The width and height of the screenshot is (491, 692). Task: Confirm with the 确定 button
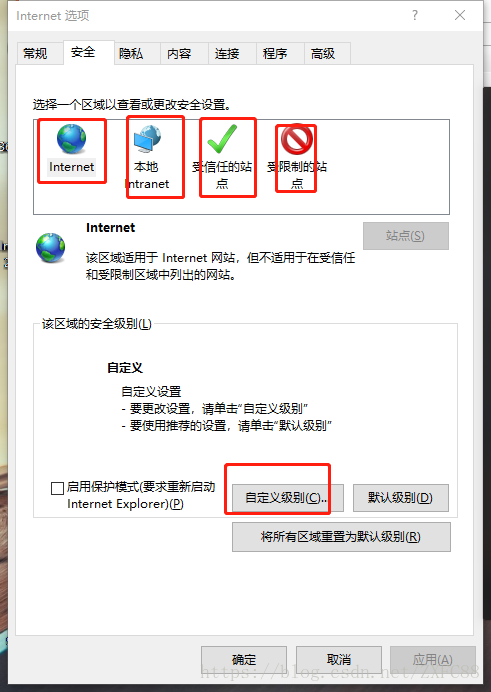244,660
